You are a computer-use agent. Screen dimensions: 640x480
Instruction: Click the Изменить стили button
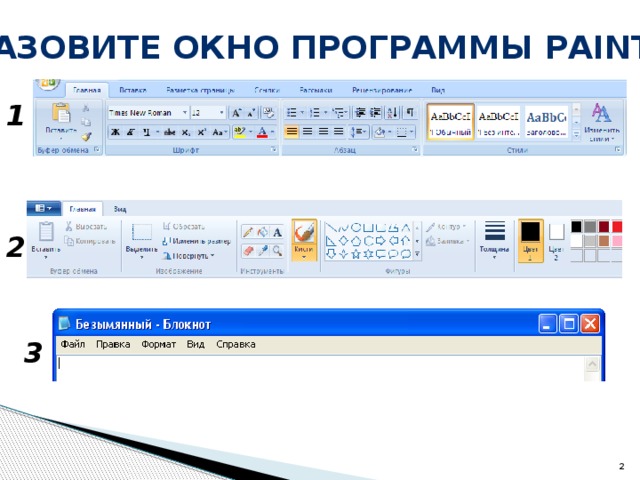click(x=601, y=122)
